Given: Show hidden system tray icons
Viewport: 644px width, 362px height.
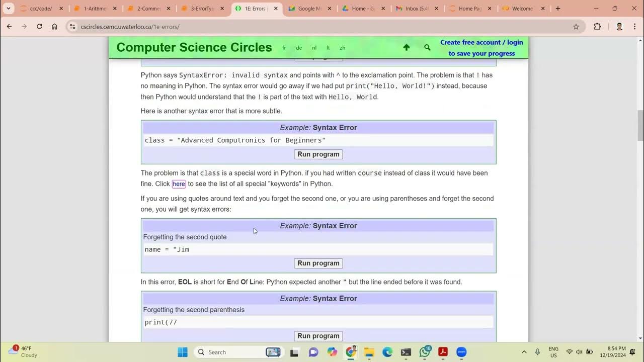Looking at the screenshot, I should pyautogui.click(x=524, y=352).
